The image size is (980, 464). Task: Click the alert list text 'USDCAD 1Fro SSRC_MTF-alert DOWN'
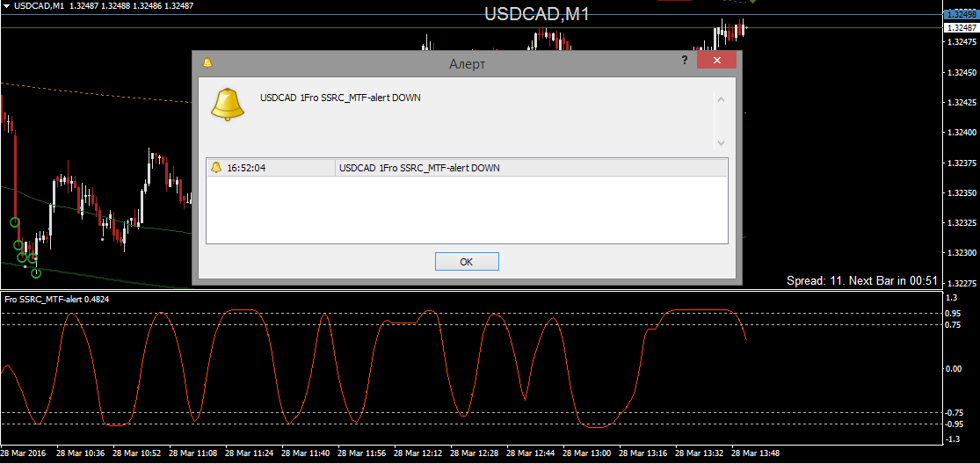tap(418, 168)
